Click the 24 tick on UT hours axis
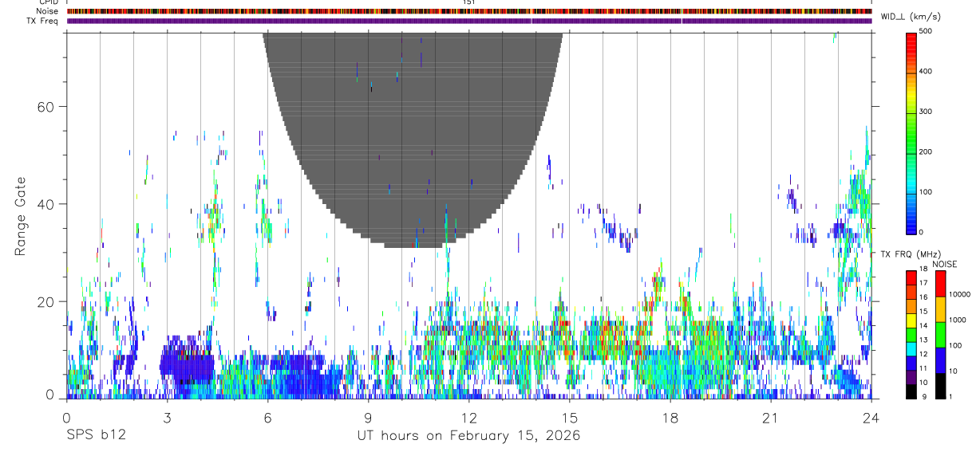Screen dimensions: 980x452 click(x=871, y=418)
